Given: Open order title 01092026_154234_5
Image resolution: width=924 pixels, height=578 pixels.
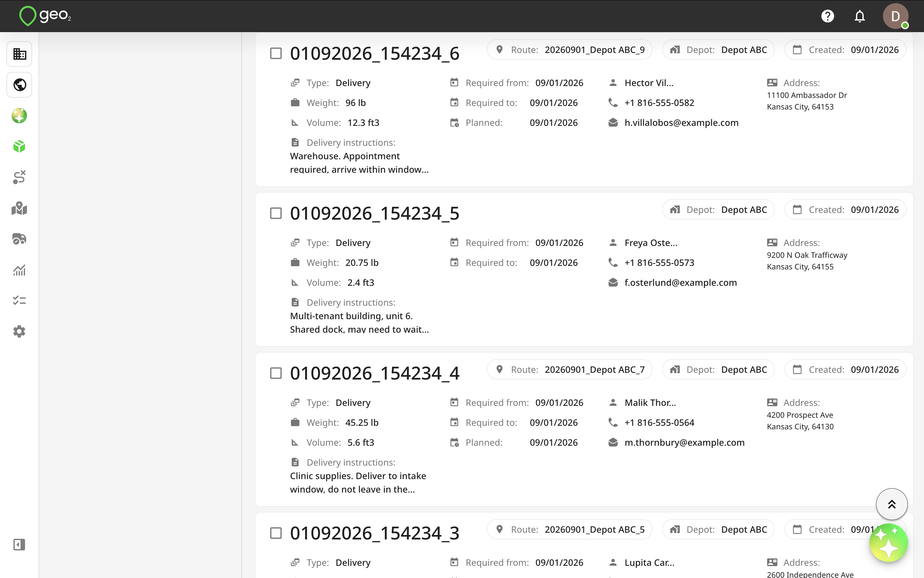Looking at the screenshot, I should (x=374, y=213).
